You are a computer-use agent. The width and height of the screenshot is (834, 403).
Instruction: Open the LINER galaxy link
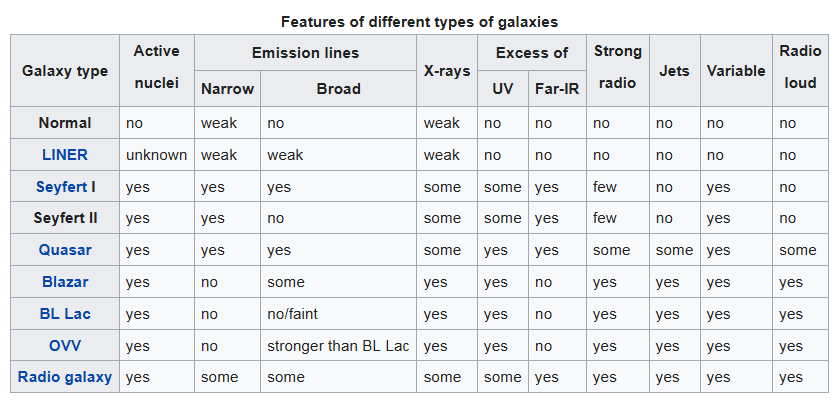coord(65,155)
